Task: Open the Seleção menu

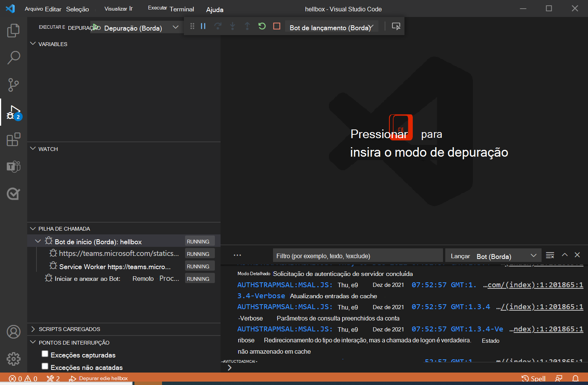Action: tap(77, 9)
